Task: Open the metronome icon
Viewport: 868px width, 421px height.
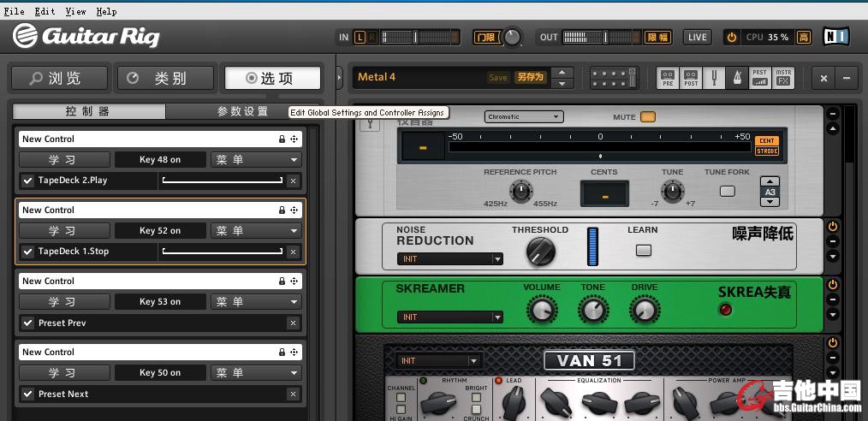Action: (x=737, y=78)
